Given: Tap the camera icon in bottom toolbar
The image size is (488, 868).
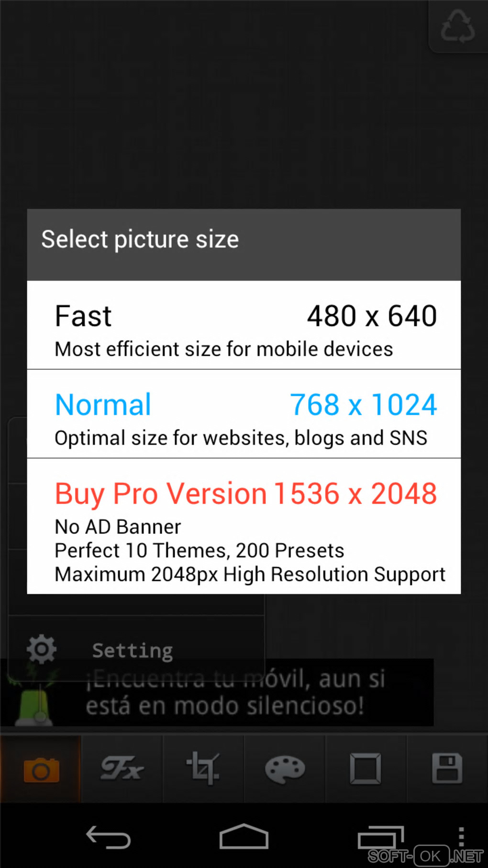Looking at the screenshot, I should point(41,769).
